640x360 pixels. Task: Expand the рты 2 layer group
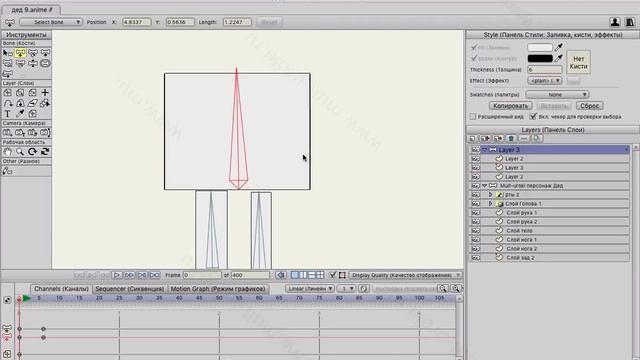(490, 195)
